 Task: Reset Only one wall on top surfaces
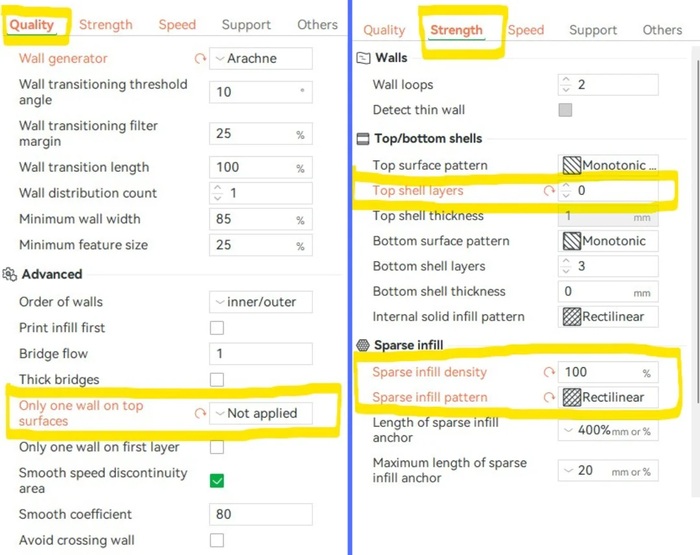point(200,413)
